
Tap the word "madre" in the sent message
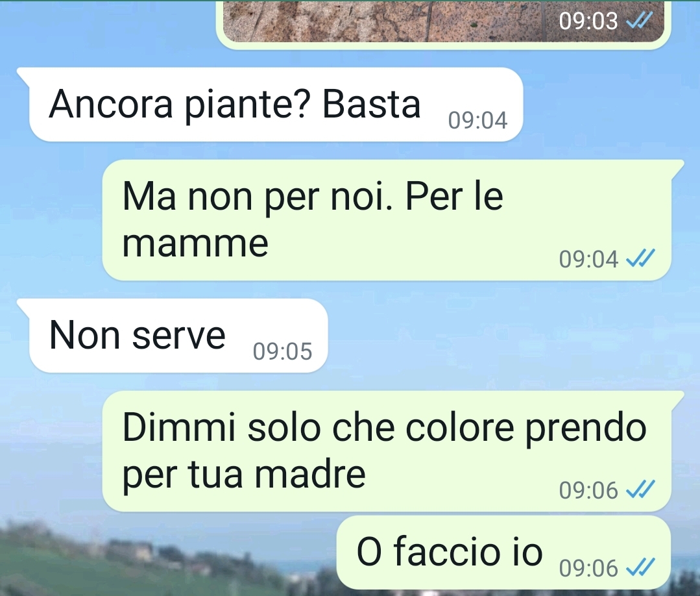(x=310, y=473)
